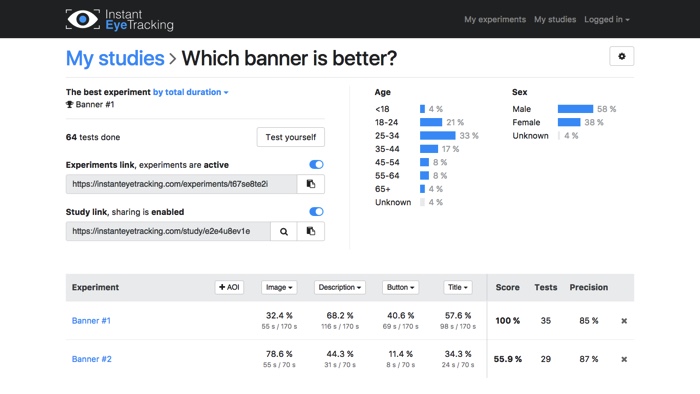Expand the Description AOI dropdown
The image size is (700, 394).
pyautogui.click(x=340, y=287)
